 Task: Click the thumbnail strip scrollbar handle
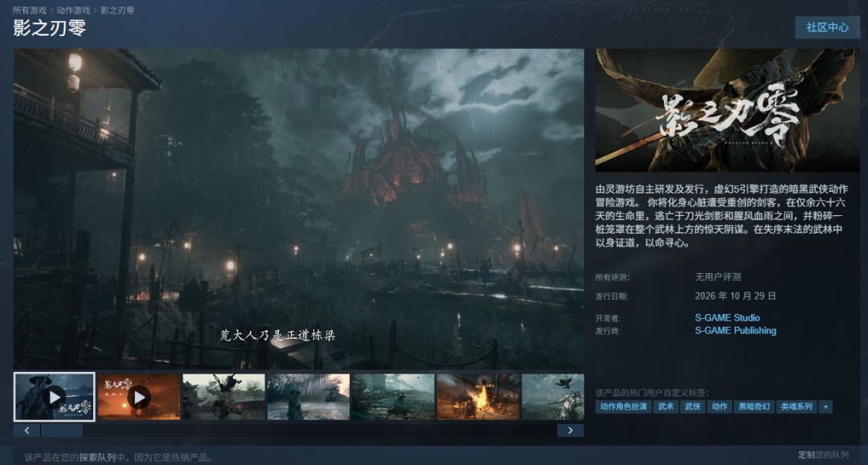click(62, 430)
